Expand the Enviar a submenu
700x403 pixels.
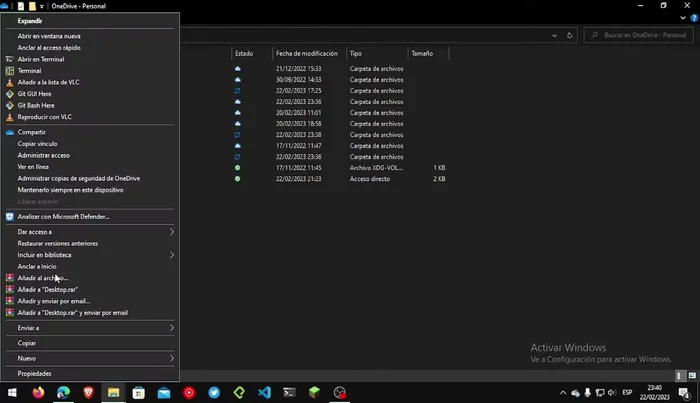[x=90, y=328]
